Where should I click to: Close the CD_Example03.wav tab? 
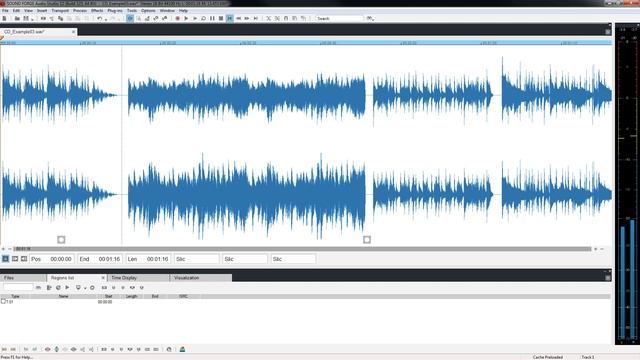click(73, 31)
